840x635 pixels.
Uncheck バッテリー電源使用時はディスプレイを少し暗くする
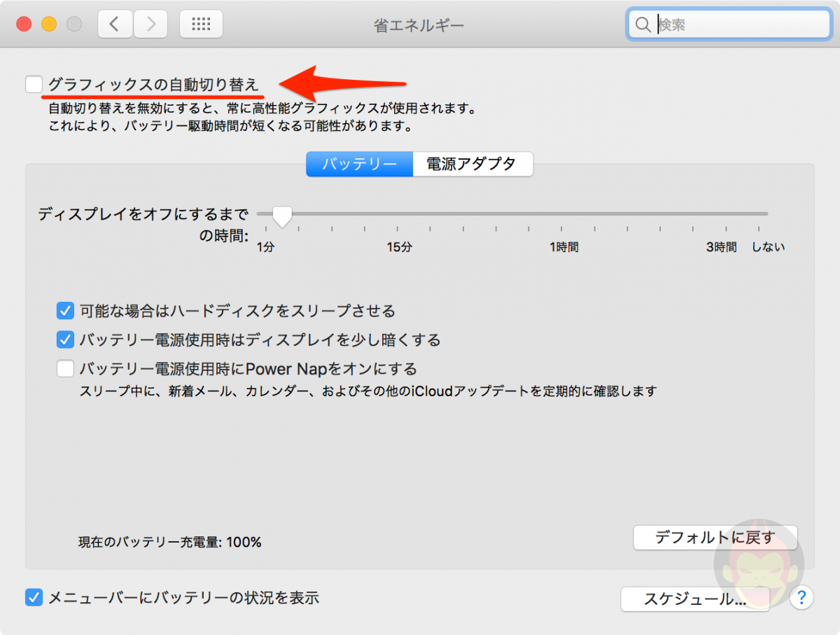point(65,340)
